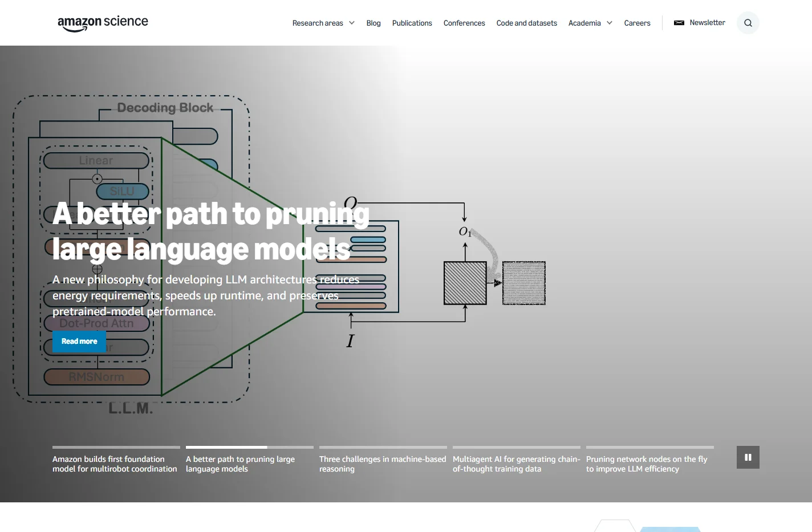Open the pruning large language models headline
The width and height of the screenshot is (812, 532).
(x=211, y=232)
